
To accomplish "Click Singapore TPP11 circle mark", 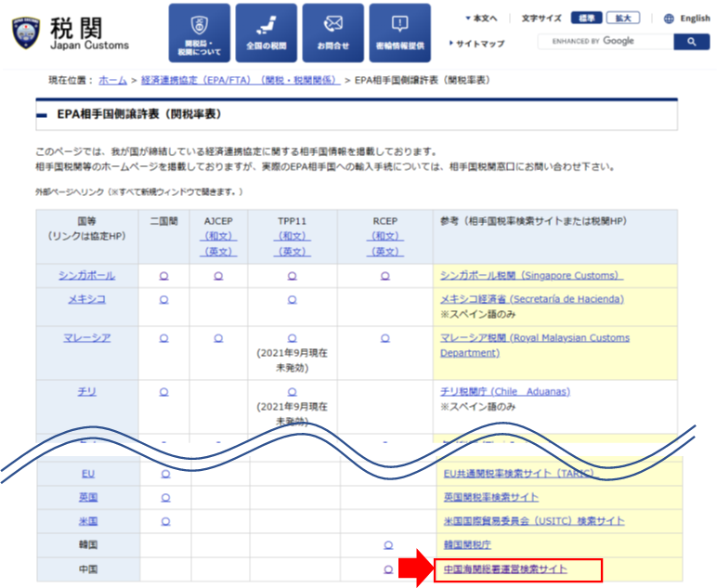I will pyautogui.click(x=292, y=276).
